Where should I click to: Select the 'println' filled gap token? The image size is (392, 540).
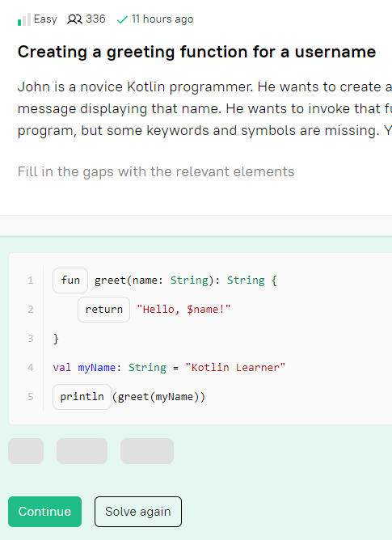pyautogui.click(x=82, y=397)
